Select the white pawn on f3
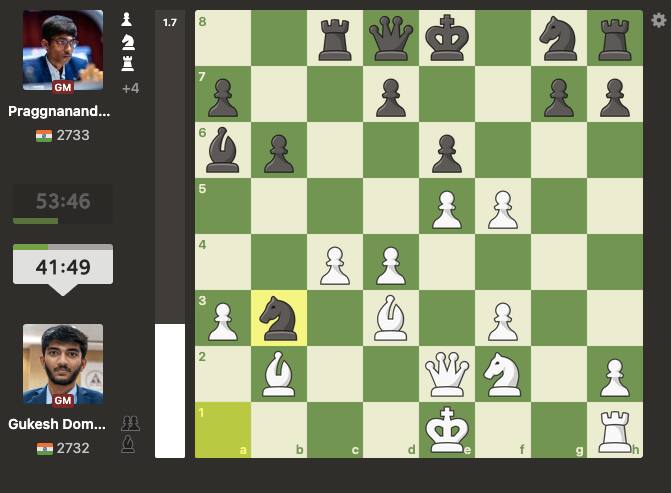The width and height of the screenshot is (671, 493). click(x=503, y=321)
